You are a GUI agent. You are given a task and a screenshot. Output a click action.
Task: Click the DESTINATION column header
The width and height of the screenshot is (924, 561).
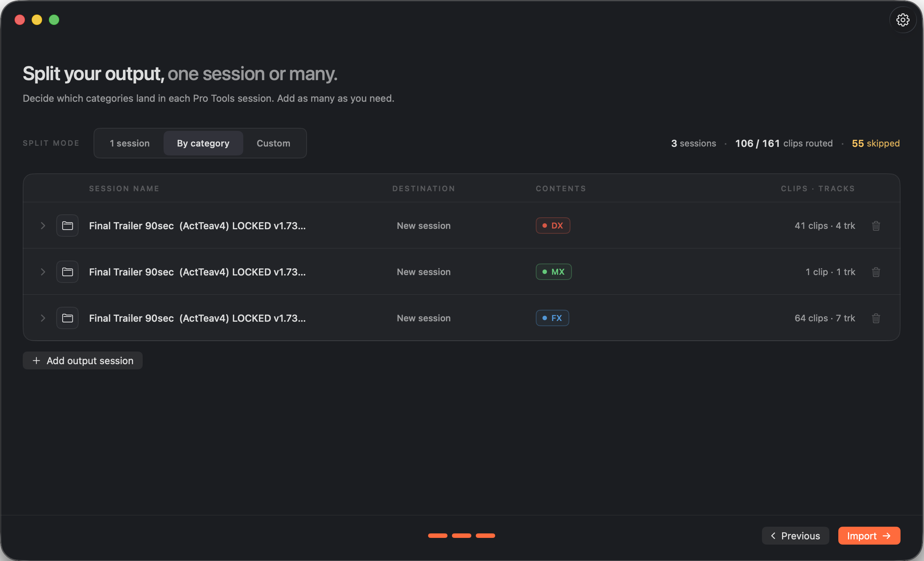click(x=424, y=189)
